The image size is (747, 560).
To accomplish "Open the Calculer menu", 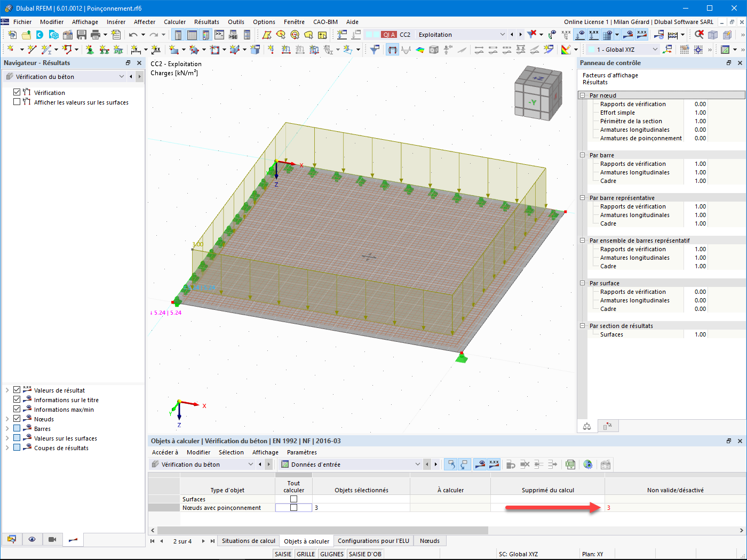I will (x=175, y=22).
